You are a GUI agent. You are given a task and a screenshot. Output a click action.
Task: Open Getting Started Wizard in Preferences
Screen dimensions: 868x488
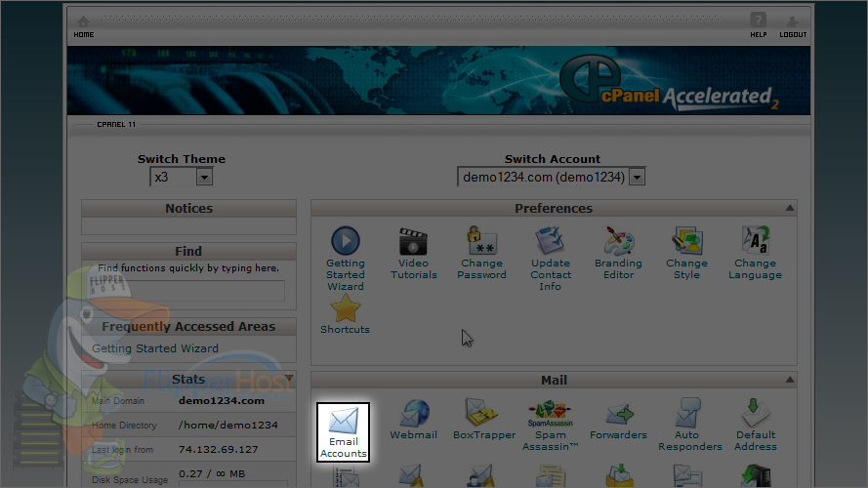345,259
